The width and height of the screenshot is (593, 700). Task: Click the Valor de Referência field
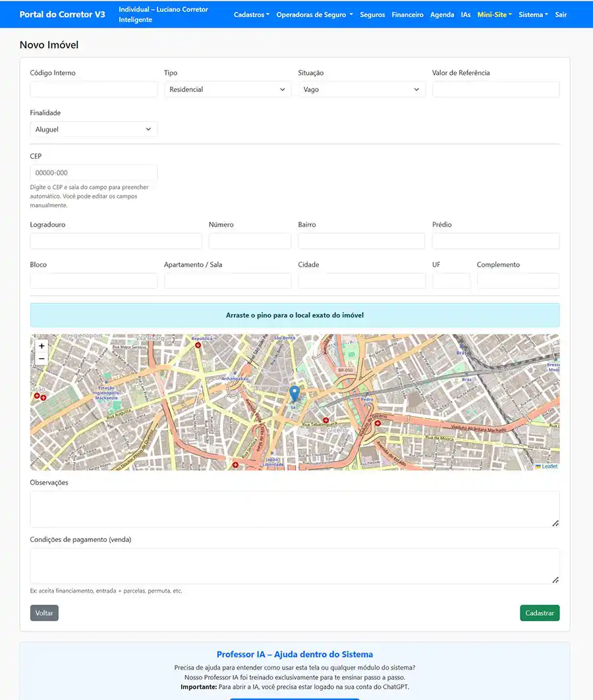point(495,90)
